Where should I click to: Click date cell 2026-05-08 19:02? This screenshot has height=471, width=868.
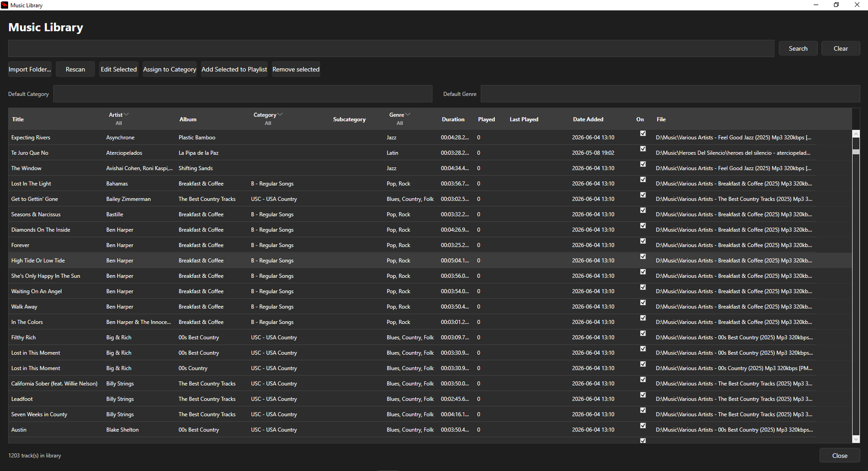click(593, 153)
